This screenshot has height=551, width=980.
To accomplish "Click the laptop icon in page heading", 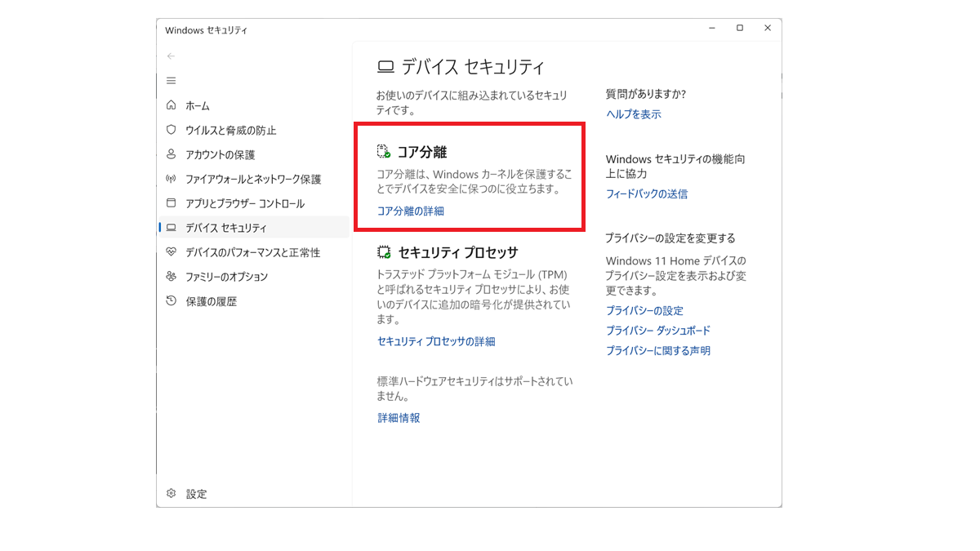I will [385, 68].
